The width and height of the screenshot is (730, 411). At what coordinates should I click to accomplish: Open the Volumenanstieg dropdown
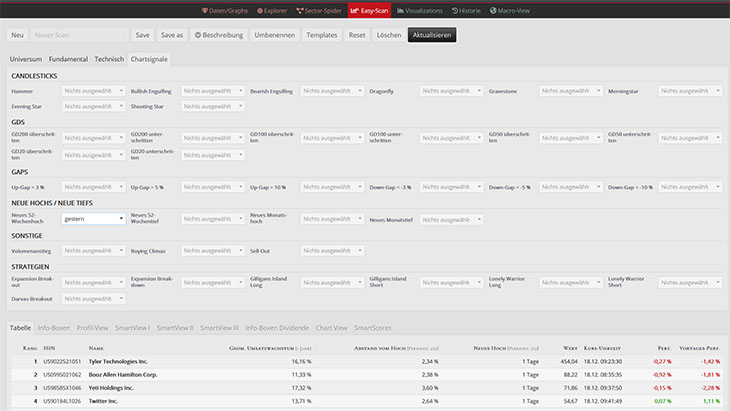(x=94, y=250)
